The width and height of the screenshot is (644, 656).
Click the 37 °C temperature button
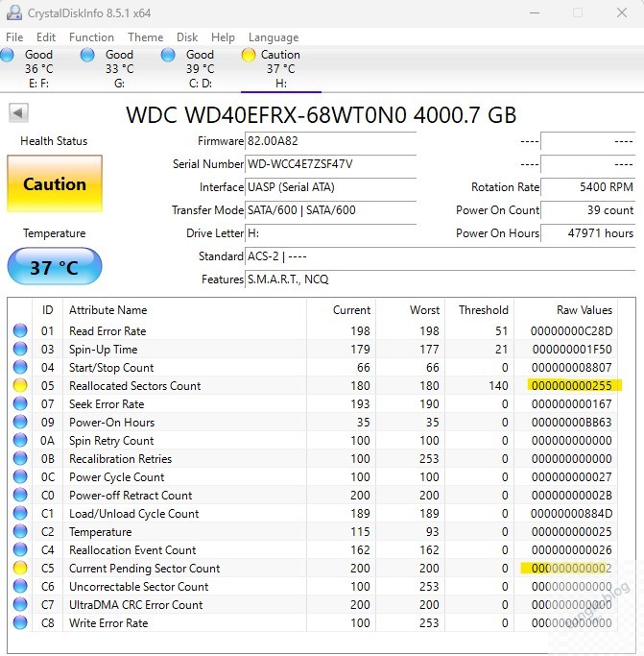pos(55,266)
